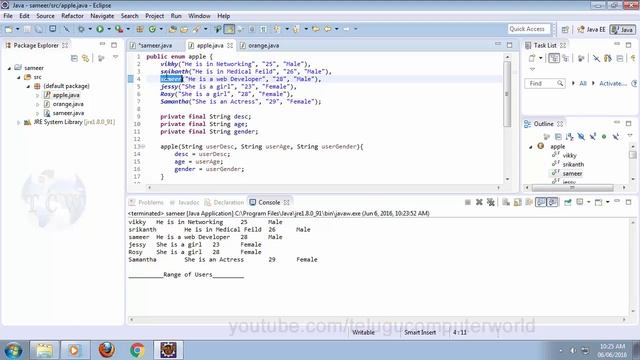
Task: Click the Pin Console icon
Action: click(x=567, y=202)
